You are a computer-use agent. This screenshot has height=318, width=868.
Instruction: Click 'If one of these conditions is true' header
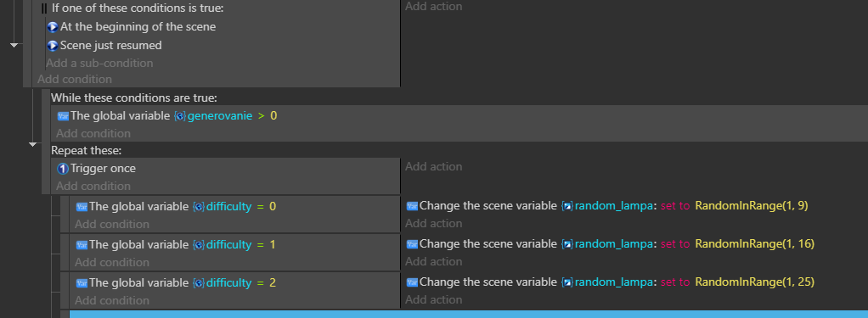[x=138, y=8]
